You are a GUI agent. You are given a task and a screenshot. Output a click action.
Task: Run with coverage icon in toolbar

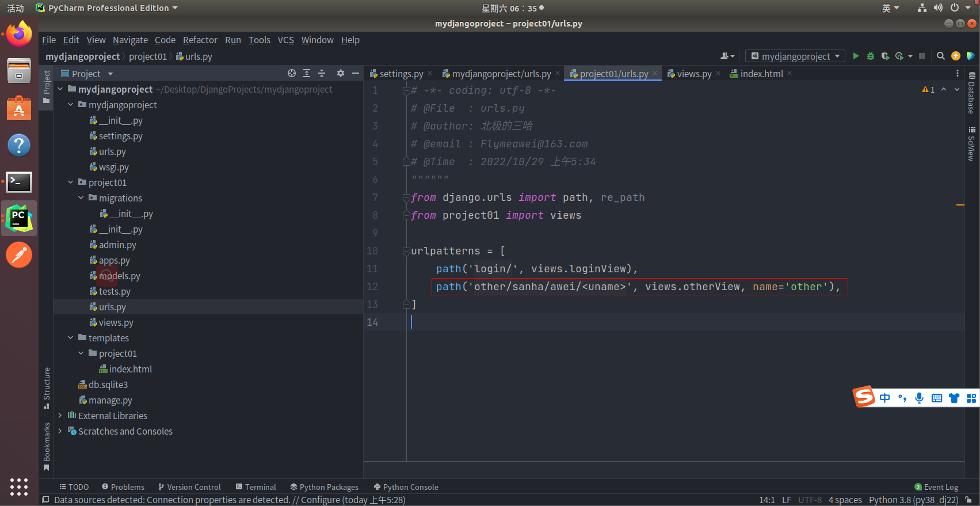885,56
